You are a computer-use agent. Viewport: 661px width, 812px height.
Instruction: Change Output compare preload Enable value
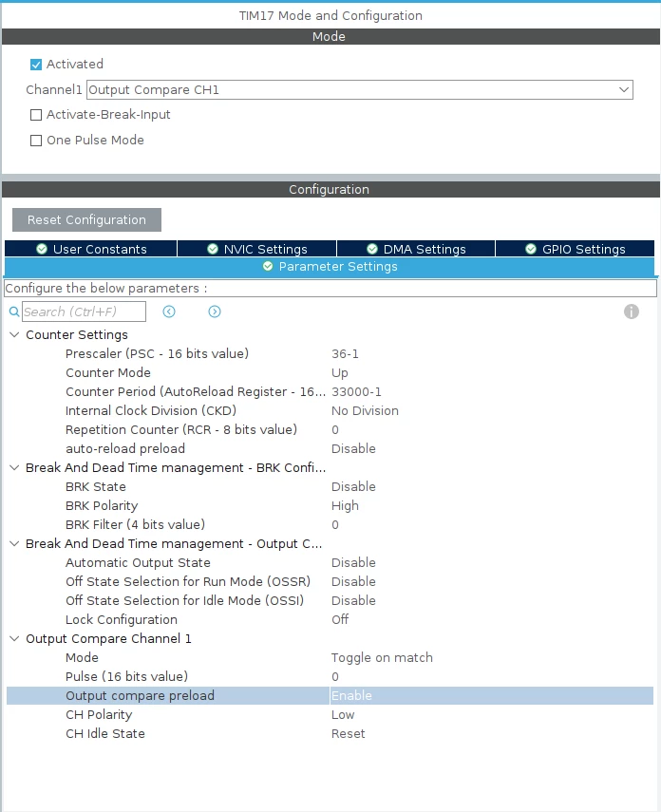pyautogui.click(x=351, y=695)
